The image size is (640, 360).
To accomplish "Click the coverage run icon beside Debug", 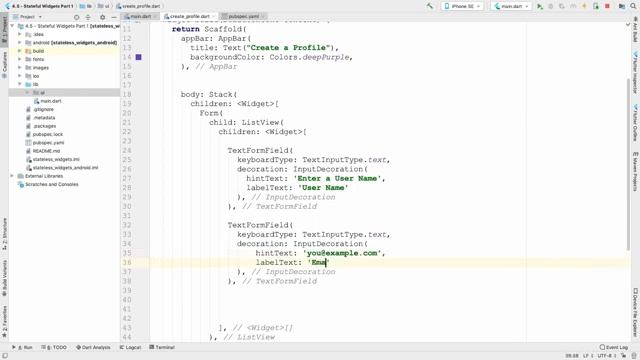I will (x=562, y=6).
